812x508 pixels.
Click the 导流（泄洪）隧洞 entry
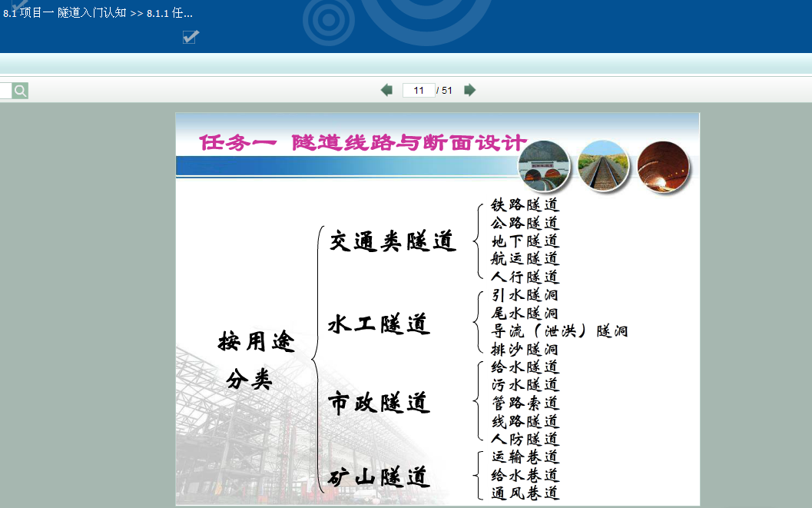pyautogui.click(x=559, y=331)
